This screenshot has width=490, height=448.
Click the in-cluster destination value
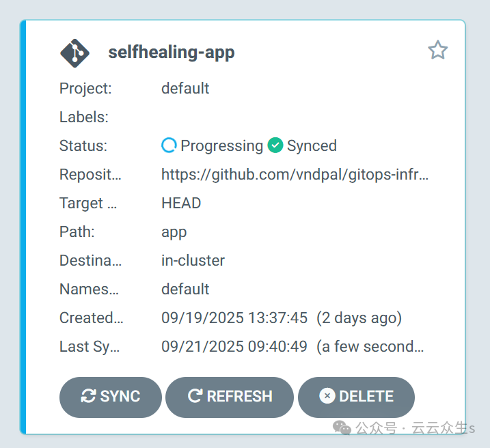(x=193, y=260)
